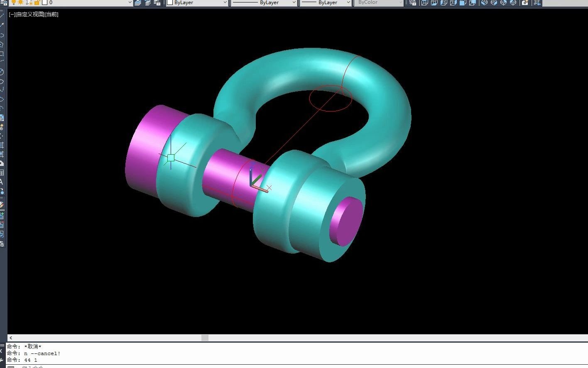This screenshot has height=368, width=588.
Task: Toggle the lock icon for layer 0
Action: 37,2
